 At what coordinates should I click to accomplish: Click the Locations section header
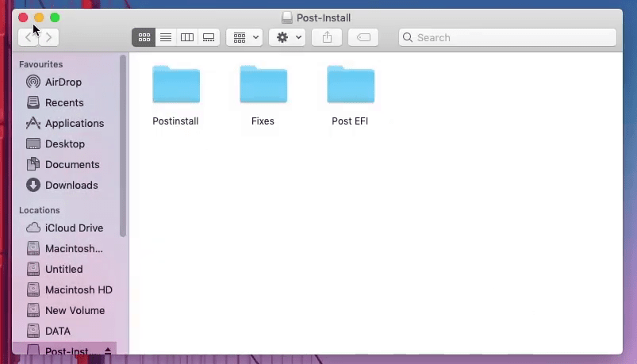click(x=40, y=210)
